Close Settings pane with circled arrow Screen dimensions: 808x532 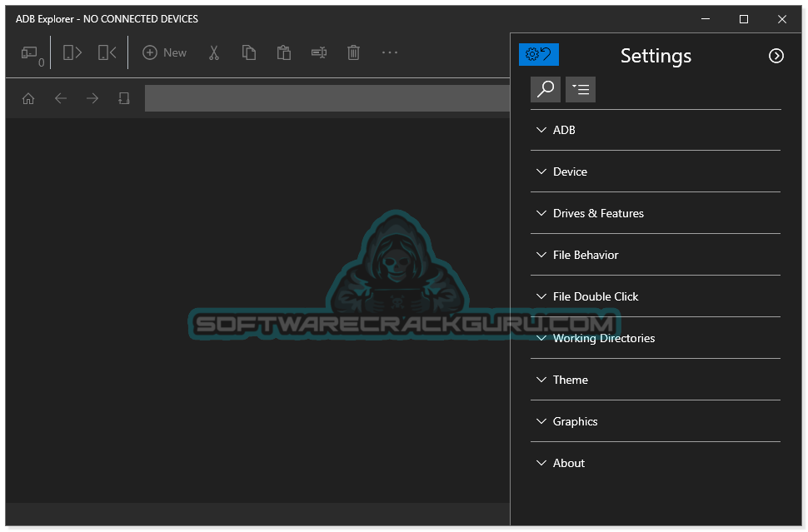pyautogui.click(x=776, y=56)
